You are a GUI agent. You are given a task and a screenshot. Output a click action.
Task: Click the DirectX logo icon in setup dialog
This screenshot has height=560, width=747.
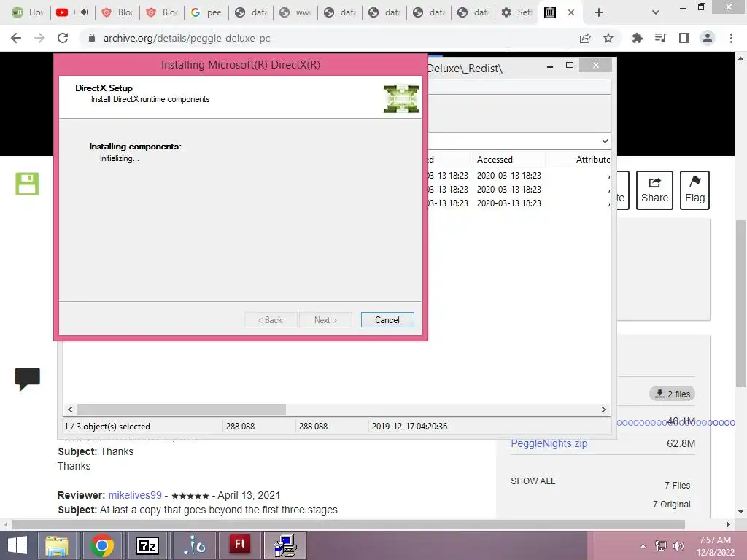[x=401, y=98]
